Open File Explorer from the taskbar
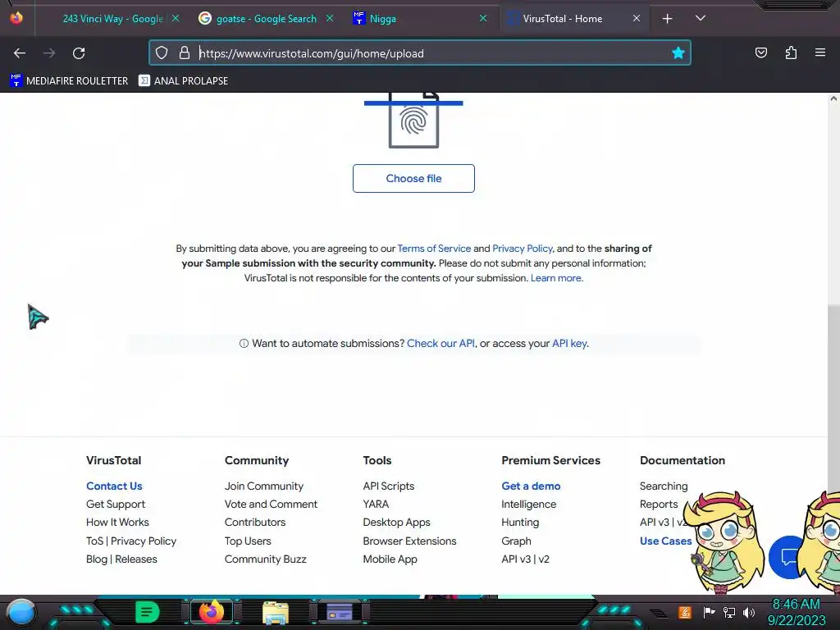The image size is (840, 630). point(276,613)
